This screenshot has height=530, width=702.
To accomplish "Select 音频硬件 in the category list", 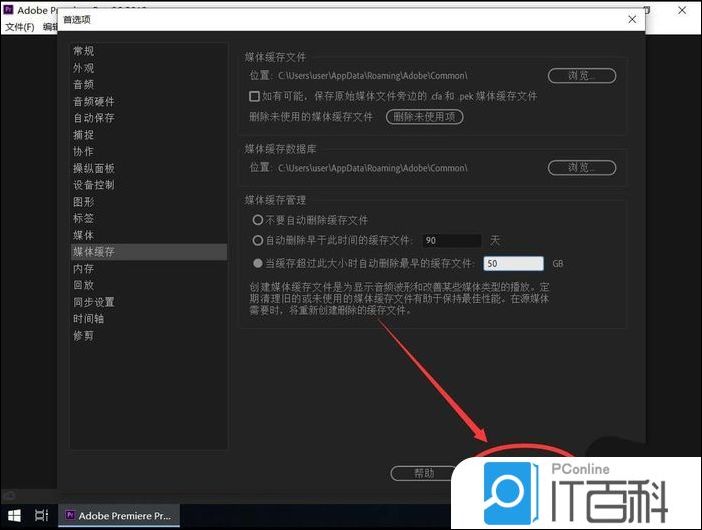I will click(x=94, y=102).
